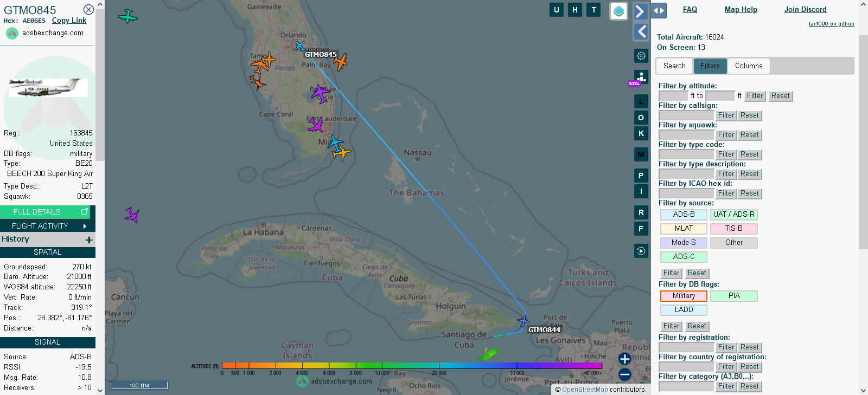Toggle the UAT / ADS-R source filter

pos(733,215)
